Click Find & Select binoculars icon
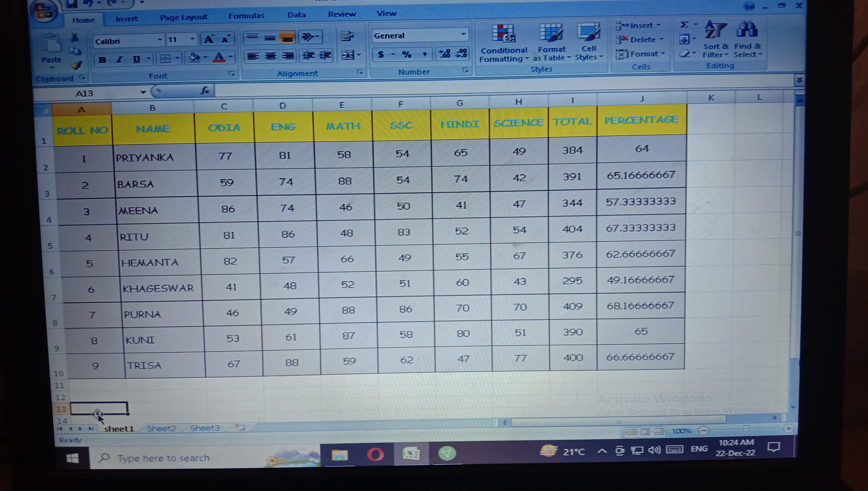 coord(747,30)
